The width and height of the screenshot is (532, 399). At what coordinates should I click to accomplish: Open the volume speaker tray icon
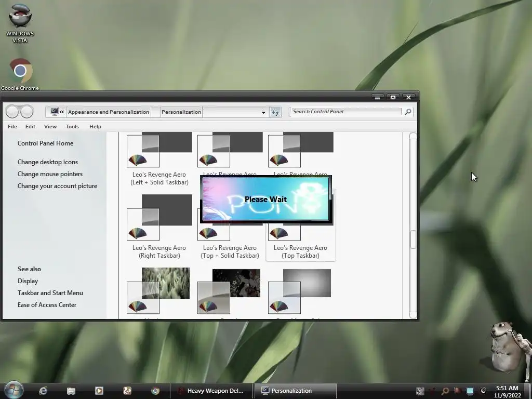point(483,391)
